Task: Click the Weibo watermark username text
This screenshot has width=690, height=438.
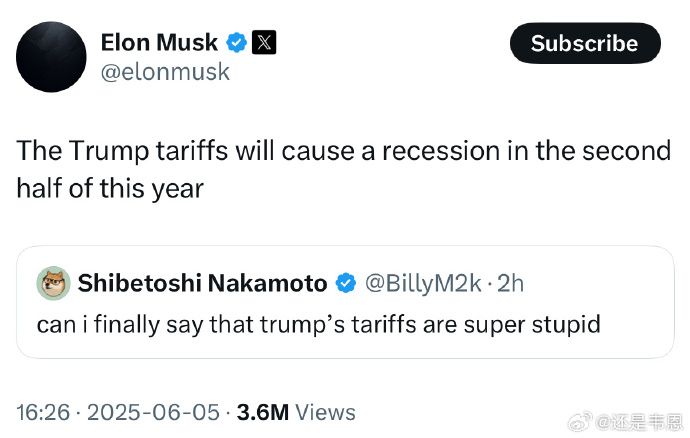Action: pyautogui.click(x=639, y=423)
